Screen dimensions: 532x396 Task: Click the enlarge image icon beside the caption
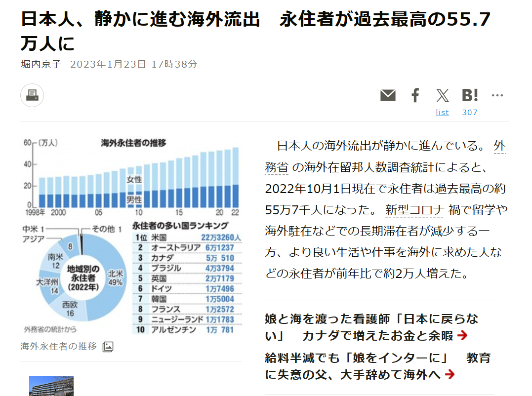[108, 347]
